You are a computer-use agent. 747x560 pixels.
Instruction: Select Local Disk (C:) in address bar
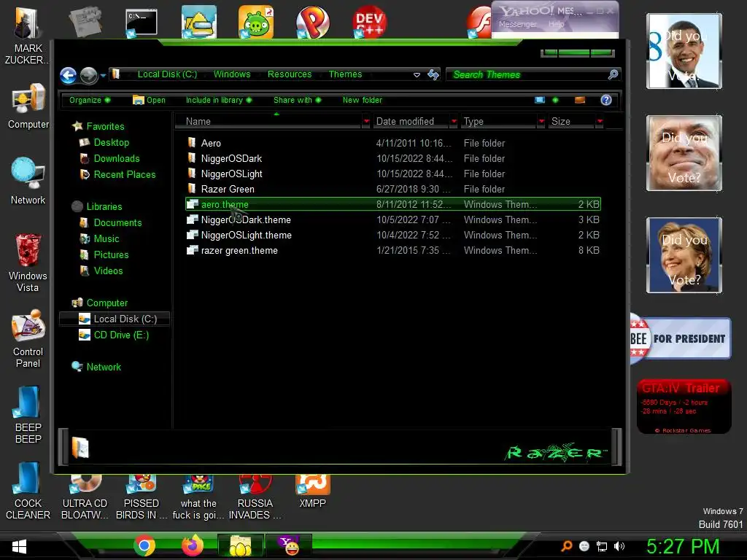167,74
